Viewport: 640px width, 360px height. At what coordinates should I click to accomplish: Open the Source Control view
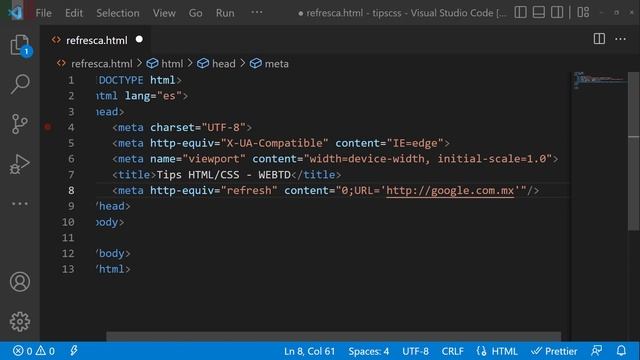20,124
